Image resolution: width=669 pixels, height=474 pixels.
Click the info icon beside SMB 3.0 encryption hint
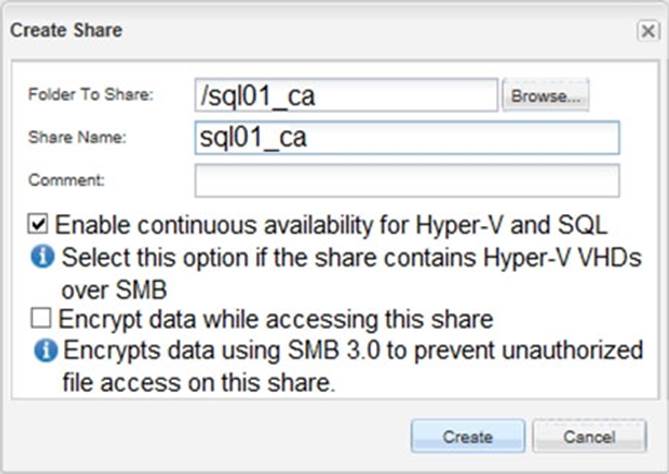click(44, 351)
